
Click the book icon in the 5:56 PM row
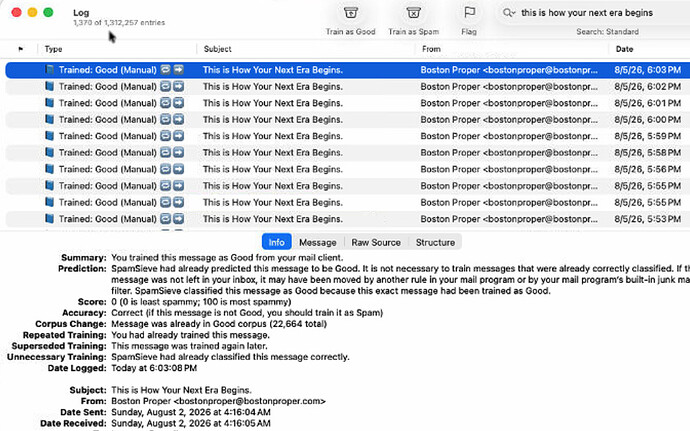[x=50, y=169]
